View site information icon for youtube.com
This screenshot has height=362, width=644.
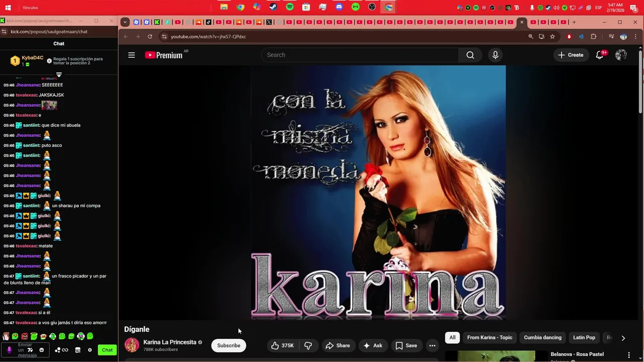[x=164, y=37]
